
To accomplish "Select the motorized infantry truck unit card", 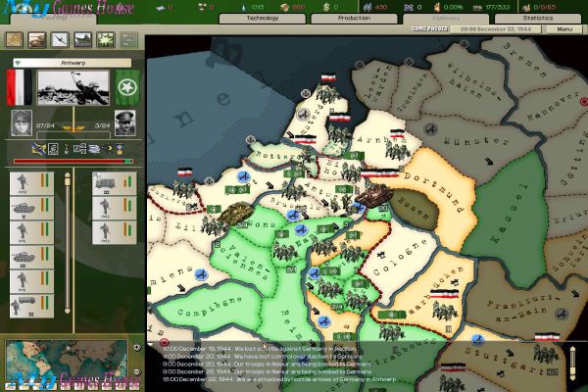I will pyautogui.click(x=32, y=307).
